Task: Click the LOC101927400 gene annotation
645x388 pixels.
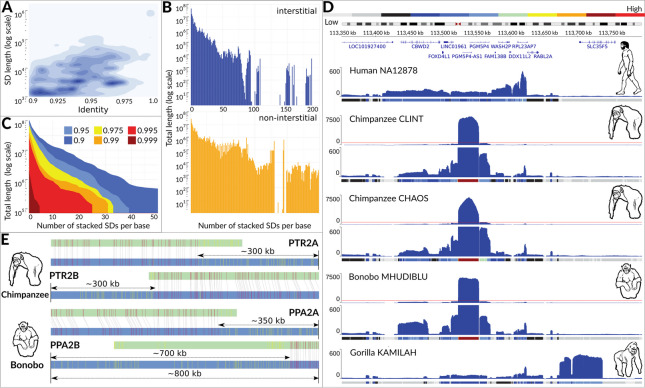Action: (367, 46)
